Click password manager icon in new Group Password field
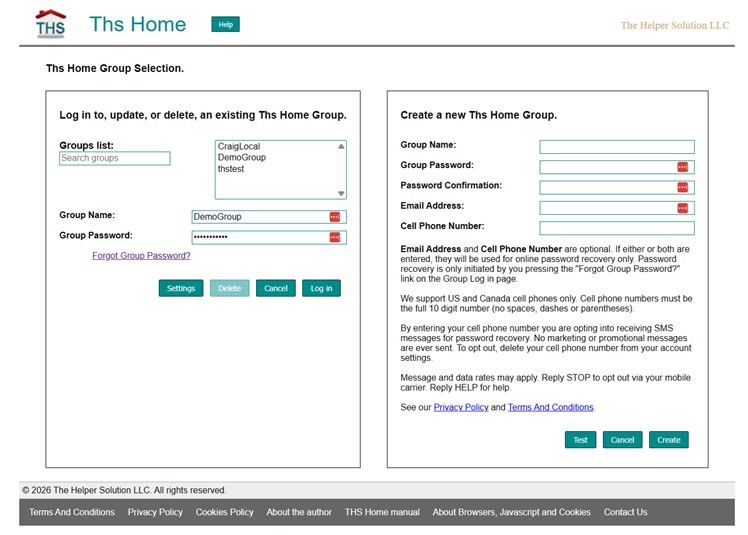Screen dimensions: 748x535 tap(683, 167)
